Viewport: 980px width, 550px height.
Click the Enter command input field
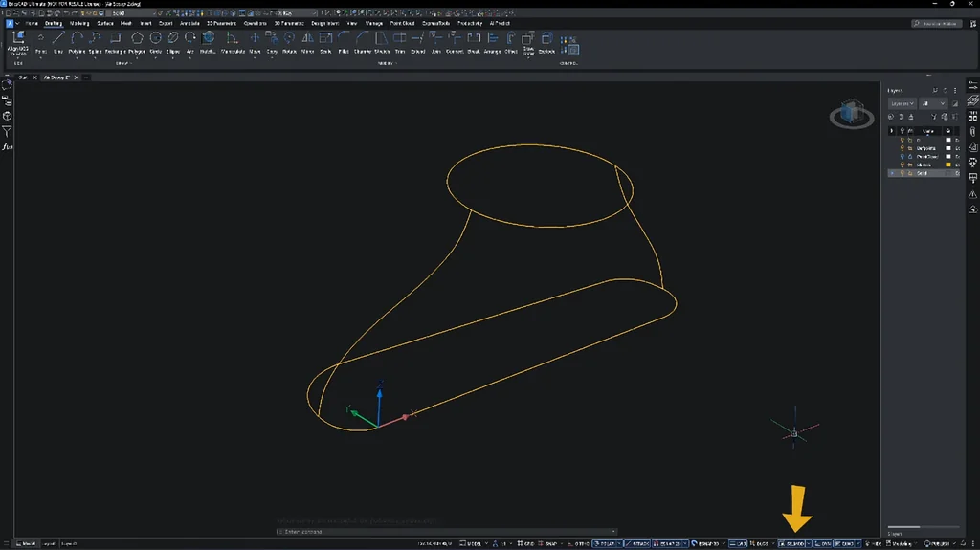446,532
